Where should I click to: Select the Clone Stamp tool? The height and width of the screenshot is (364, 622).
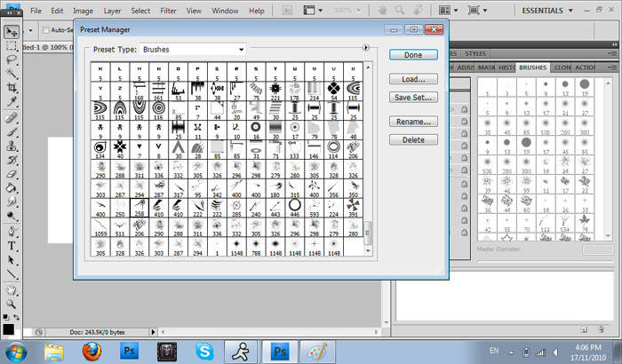point(12,146)
